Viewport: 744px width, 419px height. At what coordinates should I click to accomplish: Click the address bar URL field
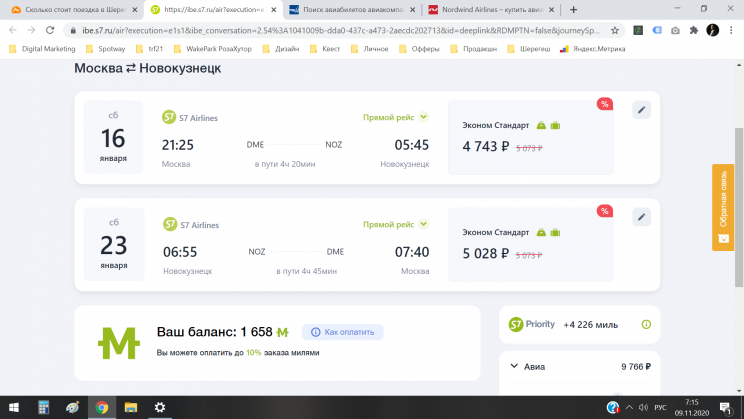pyautogui.click(x=341, y=30)
